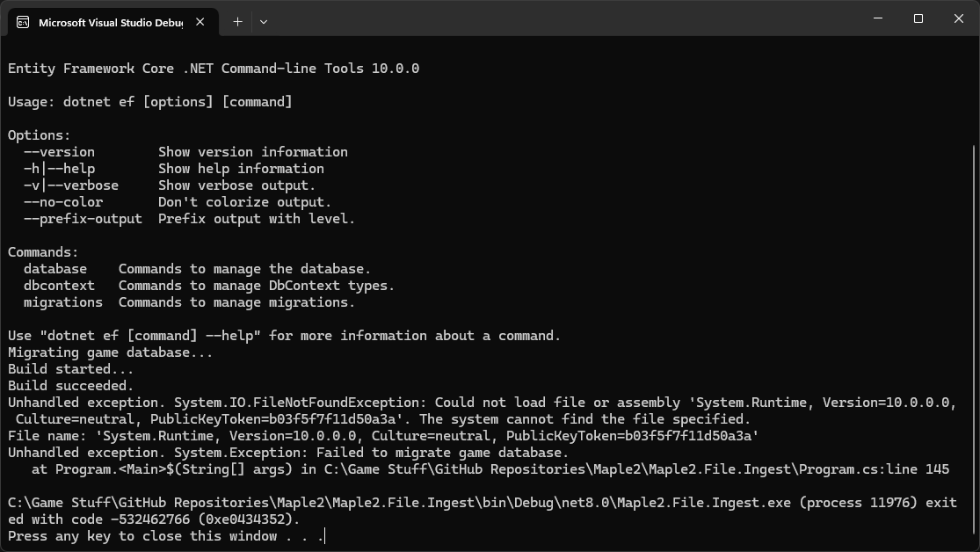Open a new terminal tab
The height and width of the screenshot is (552, 980).
point(237,22)
